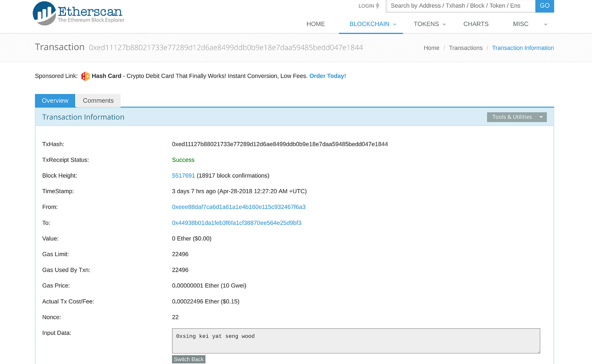Open the HOME menu item
Screen dimensions: 592x364
(x=316, y=24)
